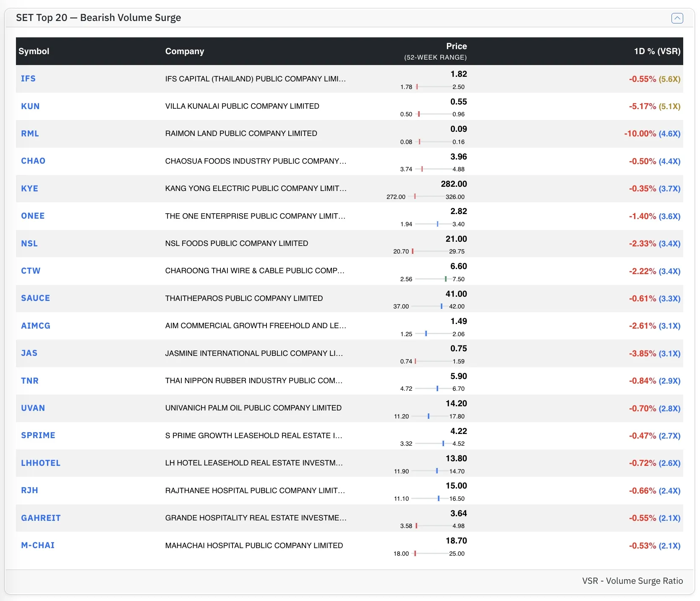
Task: Open the JAS ticker link
Action: (29, 353)
